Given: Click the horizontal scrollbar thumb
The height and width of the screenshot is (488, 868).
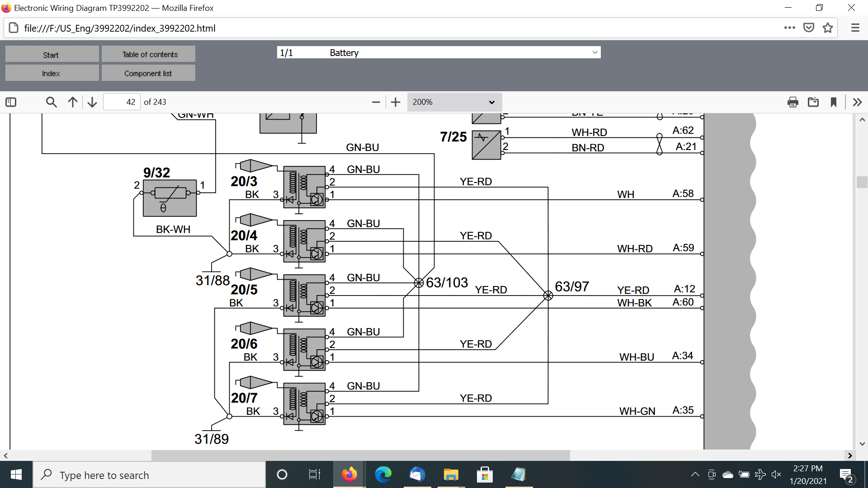Looking at the screenshot, I should pos(360,455).
